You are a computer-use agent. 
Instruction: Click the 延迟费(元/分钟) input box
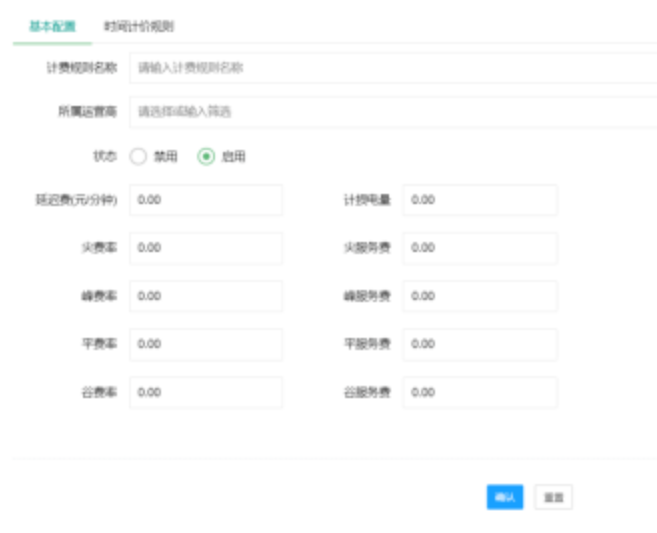[x=206, y=200]
